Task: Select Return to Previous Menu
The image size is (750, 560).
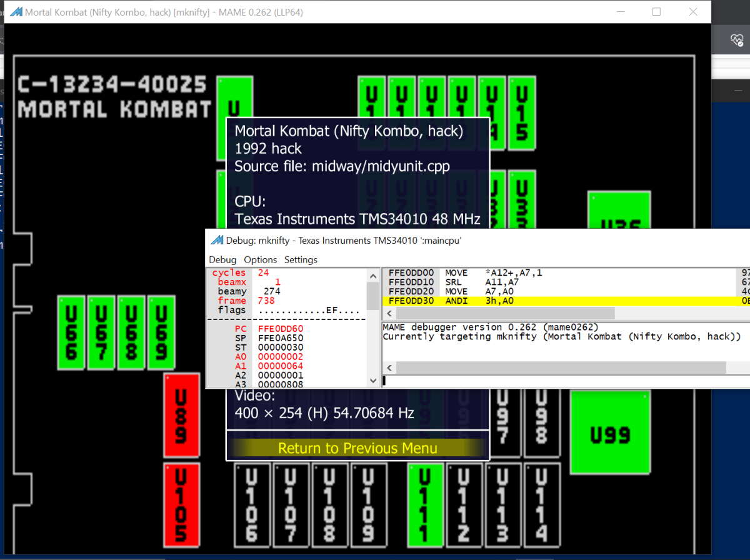Action: click(x=357, y=448)
